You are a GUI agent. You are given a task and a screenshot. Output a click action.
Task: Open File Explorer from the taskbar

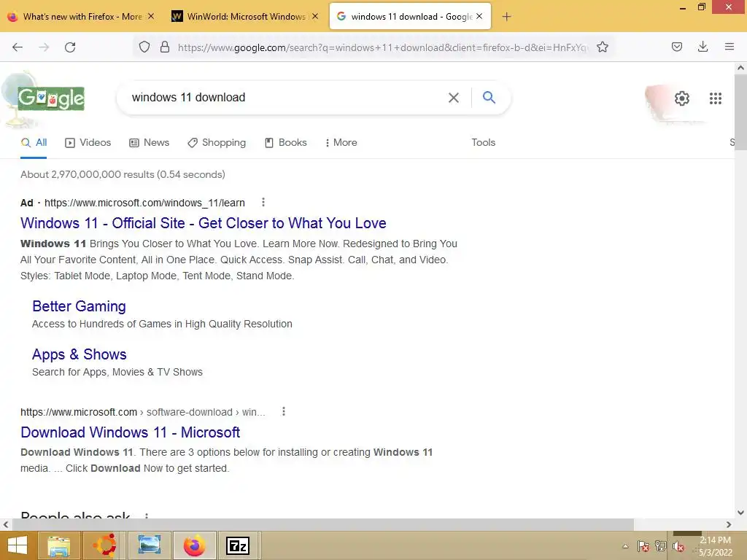click(58, 545)
